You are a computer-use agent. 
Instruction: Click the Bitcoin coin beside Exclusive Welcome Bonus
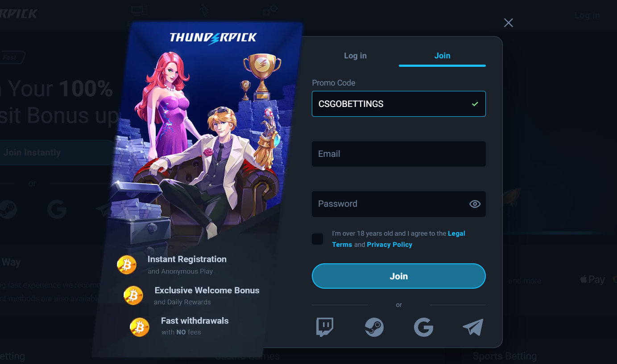pos(133,295)
